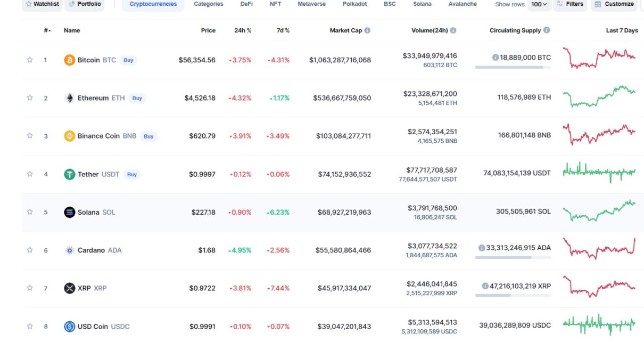644x342 pixels.
Task: Click the info icon next to XRP's supply
Action: (x=485, y=286)
